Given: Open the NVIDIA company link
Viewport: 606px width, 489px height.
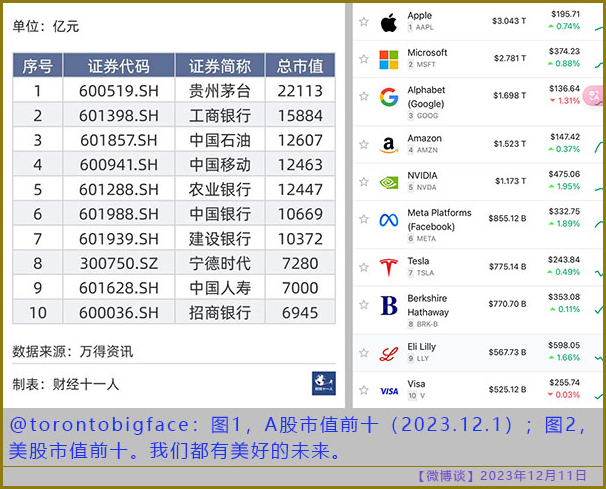Looking at the screenshot, I should (422, 175).
